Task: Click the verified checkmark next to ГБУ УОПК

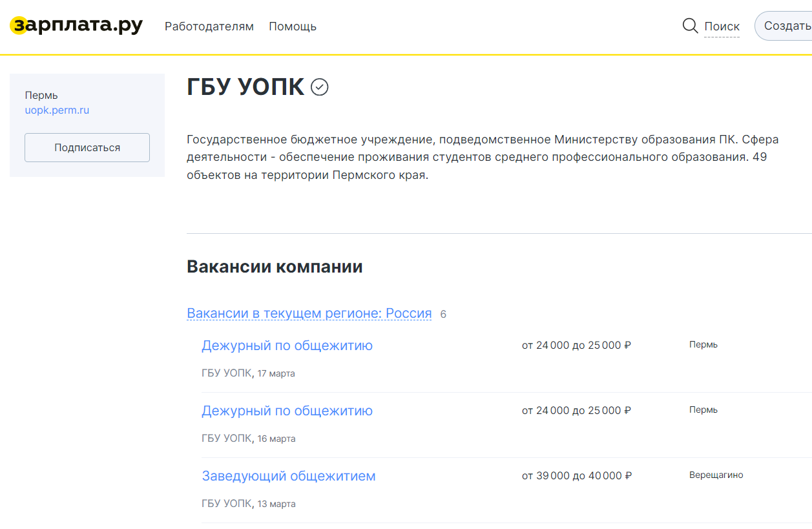Action: (320, 87)
